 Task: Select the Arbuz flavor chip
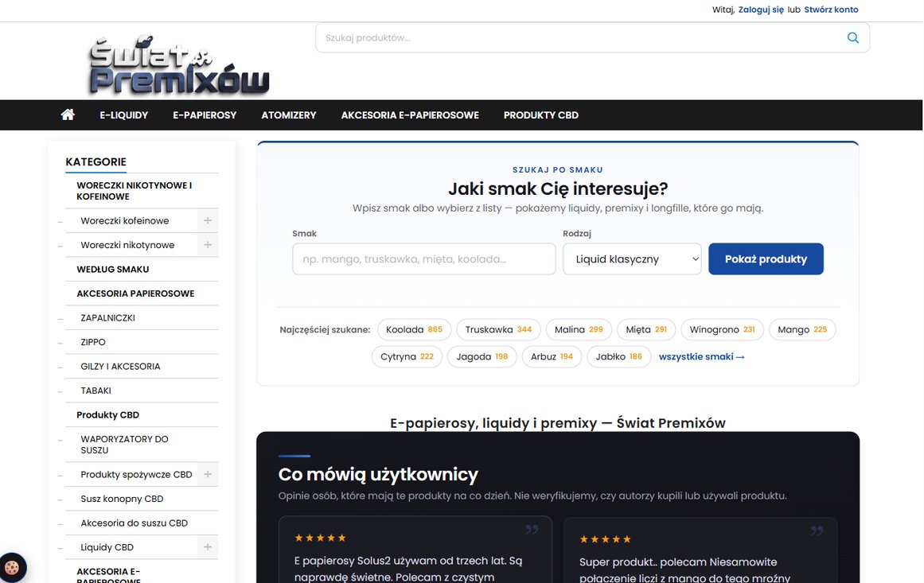pyautogui.click(x=552, y=357)
